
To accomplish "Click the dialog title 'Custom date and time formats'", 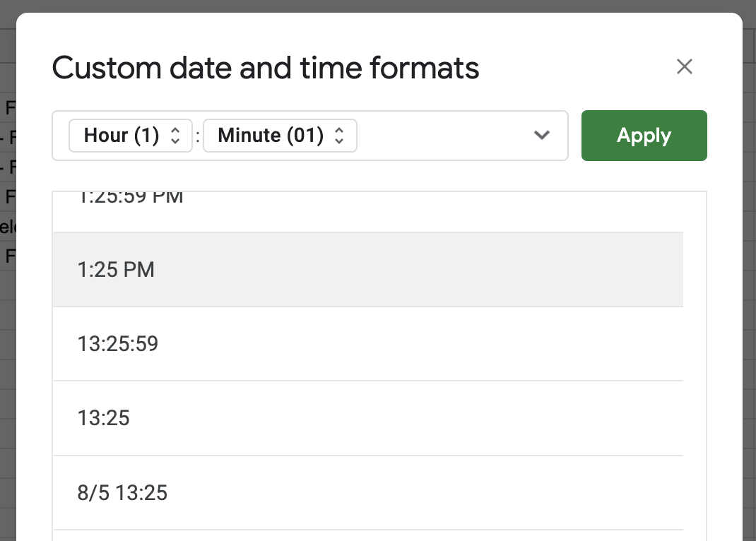I will tap(266, 68).
